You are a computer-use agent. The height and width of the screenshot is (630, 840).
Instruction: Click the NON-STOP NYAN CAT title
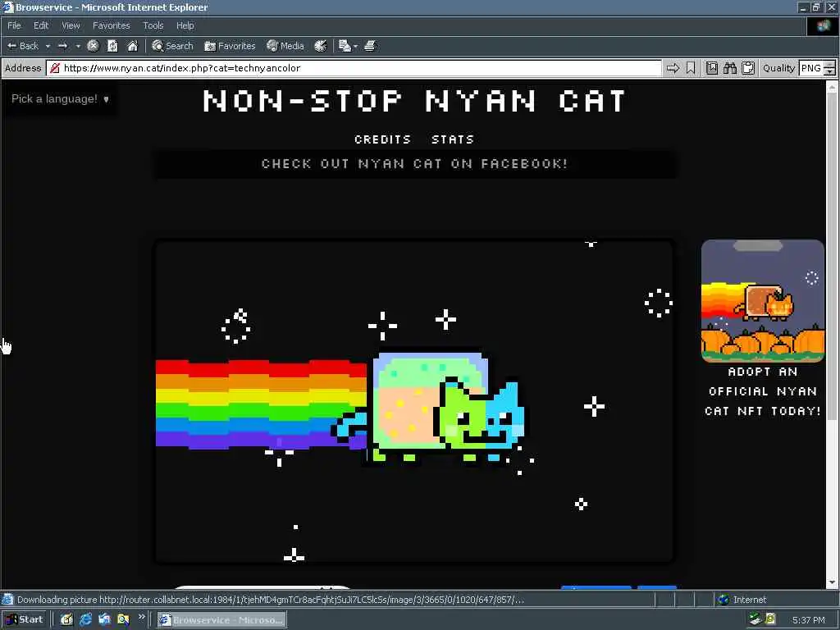coord(414,101)
